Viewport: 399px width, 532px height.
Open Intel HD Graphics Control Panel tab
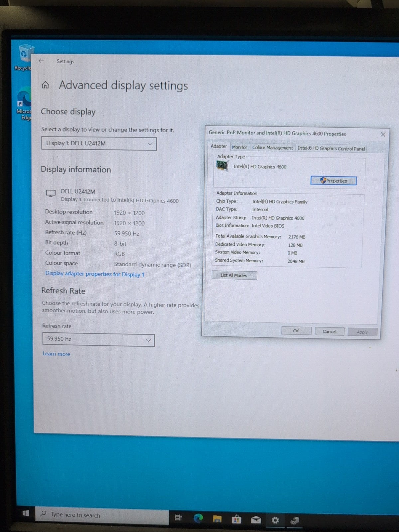point(331,148)
